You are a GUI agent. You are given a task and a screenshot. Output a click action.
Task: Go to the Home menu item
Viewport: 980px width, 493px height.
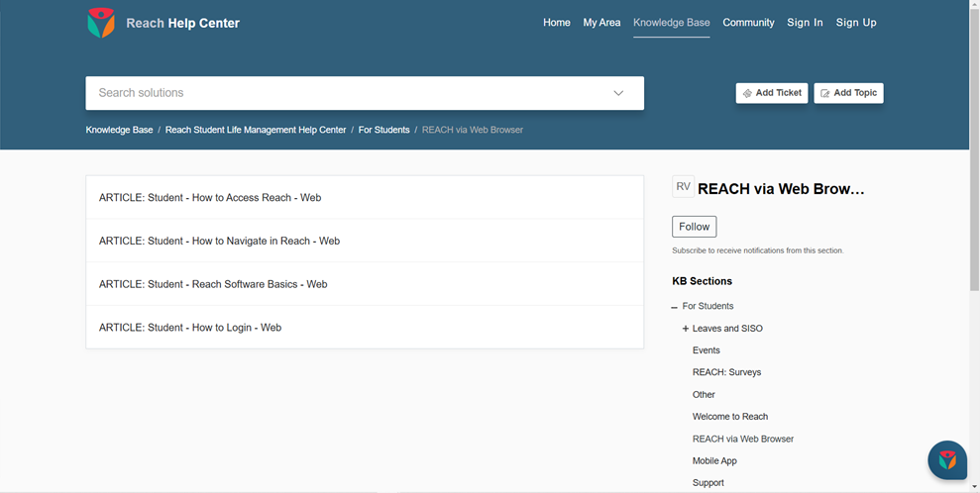tap(556, 23)
